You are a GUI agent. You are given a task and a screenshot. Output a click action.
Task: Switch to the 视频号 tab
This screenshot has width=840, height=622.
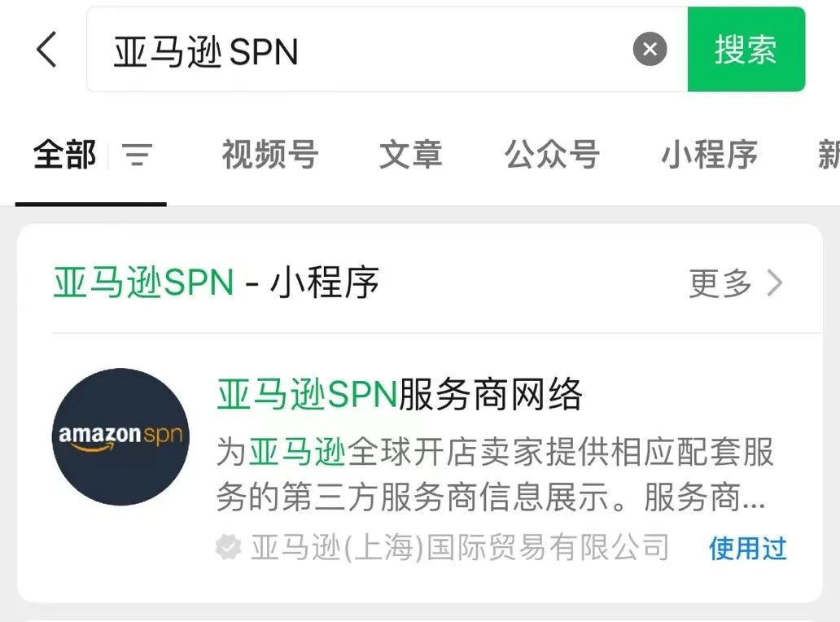click(270, 155)
